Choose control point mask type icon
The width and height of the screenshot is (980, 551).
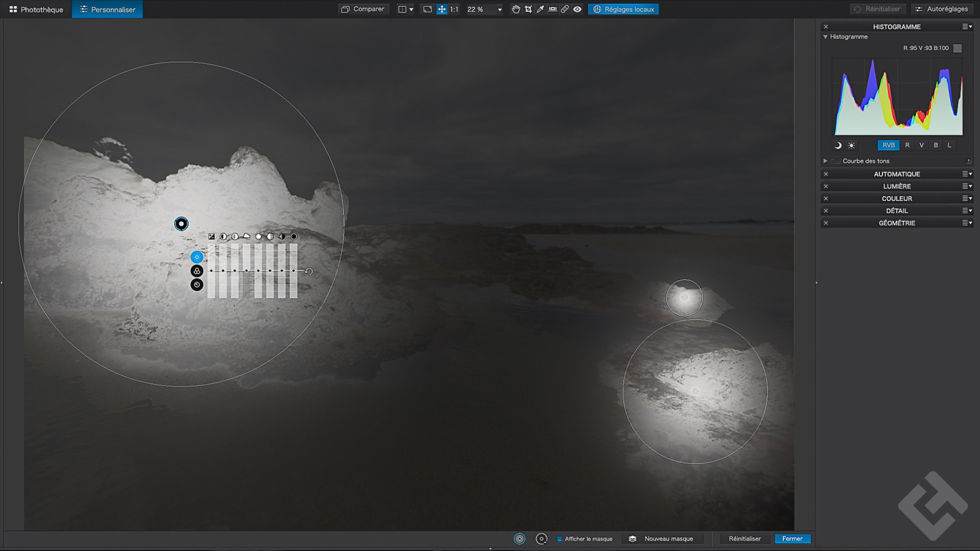pyautogui.click(x=520, y=539)
